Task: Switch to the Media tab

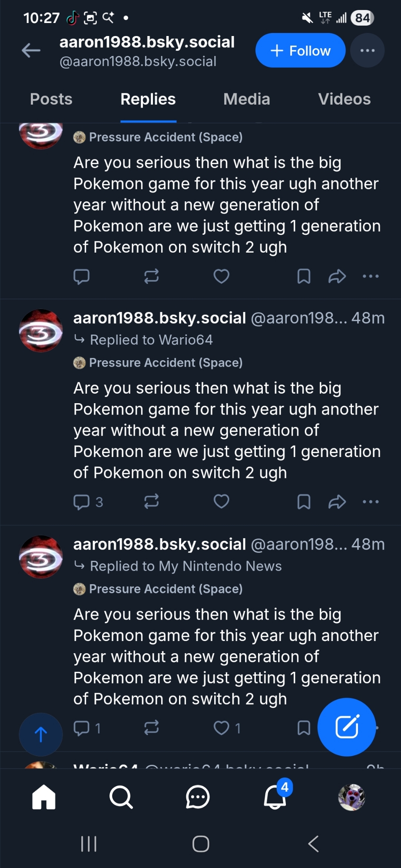Action: point(247,99)
